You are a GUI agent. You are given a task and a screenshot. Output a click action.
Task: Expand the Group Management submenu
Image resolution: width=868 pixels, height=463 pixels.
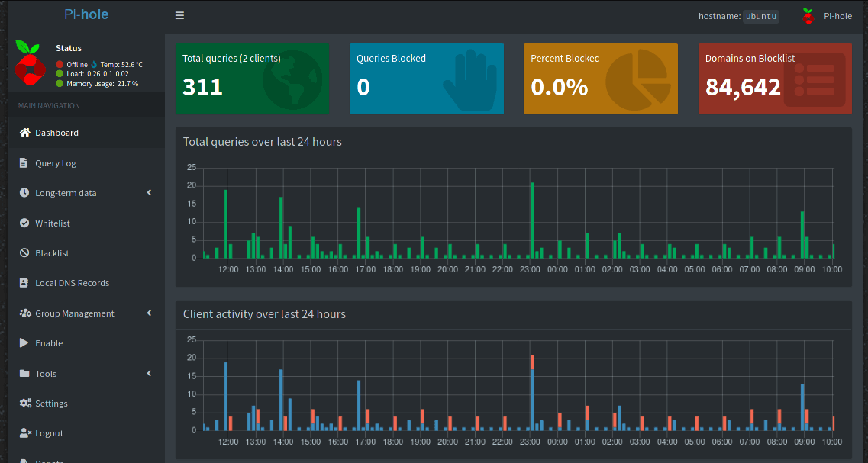149,313
